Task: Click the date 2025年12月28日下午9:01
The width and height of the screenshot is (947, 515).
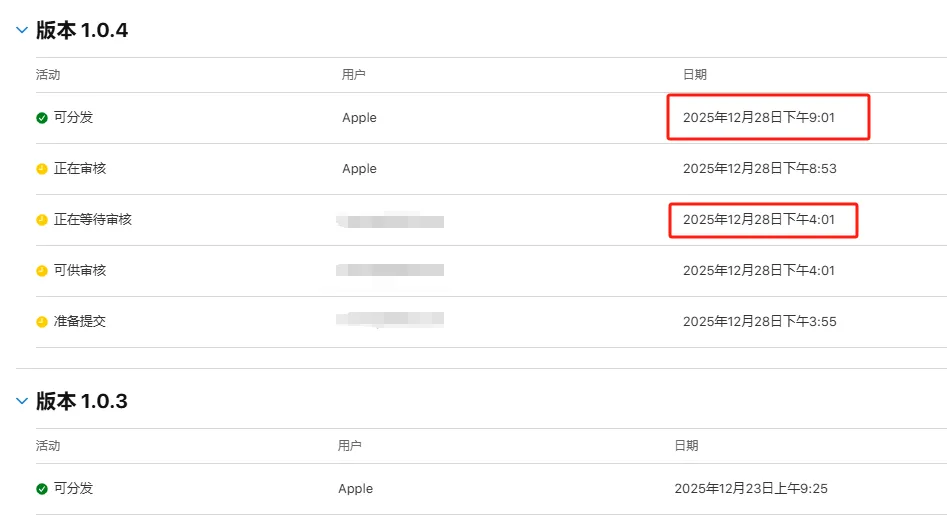Action: click(x=759, y=118)
